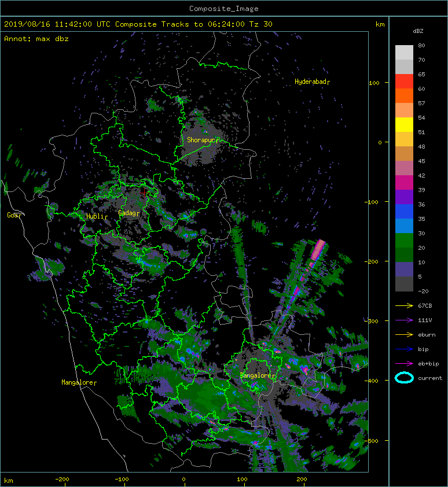The height and width of the screenshot is (487, 448).
Task: Click the dBZ heading above color scale
Action: (x=418, y=31)
